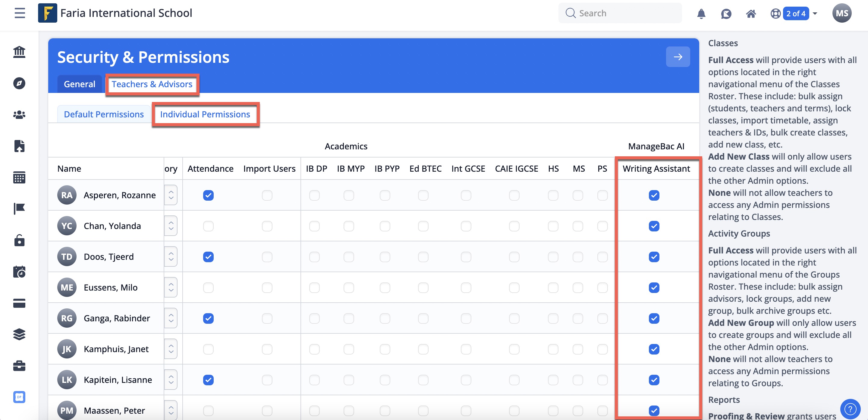Check Import Users for Eussens, Milo
The height and width of the screenshot is (420, 868).
click(267, 288)
